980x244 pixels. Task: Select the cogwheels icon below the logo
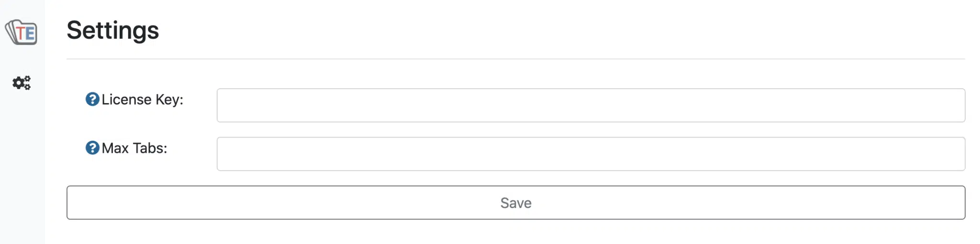22,83
